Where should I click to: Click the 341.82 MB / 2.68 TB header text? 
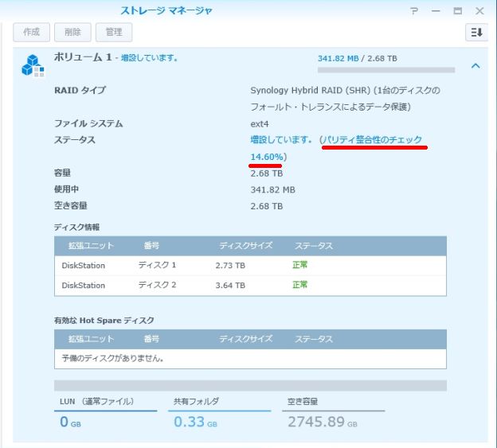tap(357, 59)
